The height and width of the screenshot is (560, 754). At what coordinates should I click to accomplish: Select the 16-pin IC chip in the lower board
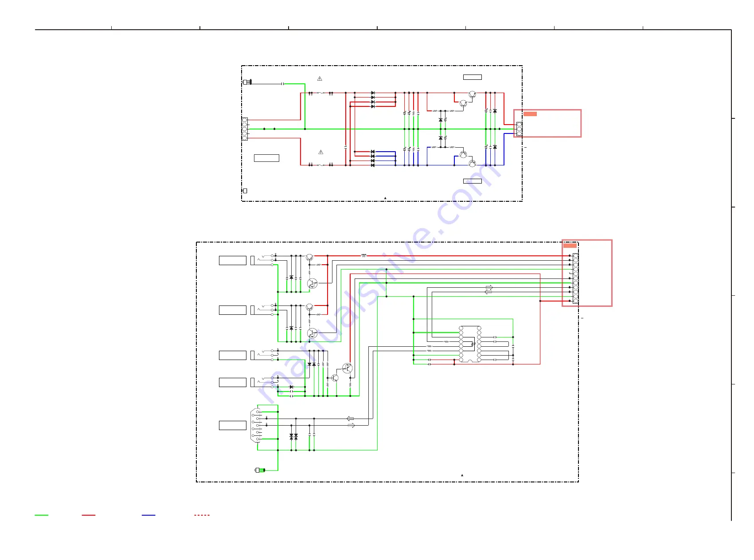470,344
